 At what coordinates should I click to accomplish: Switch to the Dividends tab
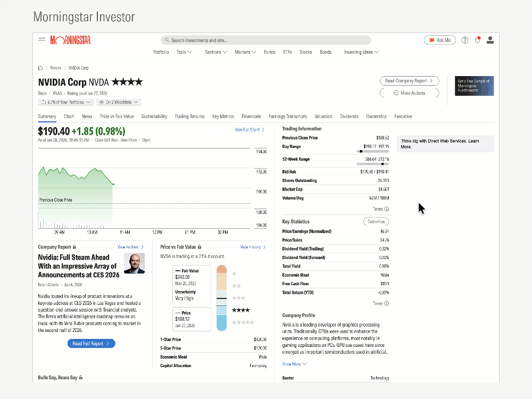tap(349, 117)
